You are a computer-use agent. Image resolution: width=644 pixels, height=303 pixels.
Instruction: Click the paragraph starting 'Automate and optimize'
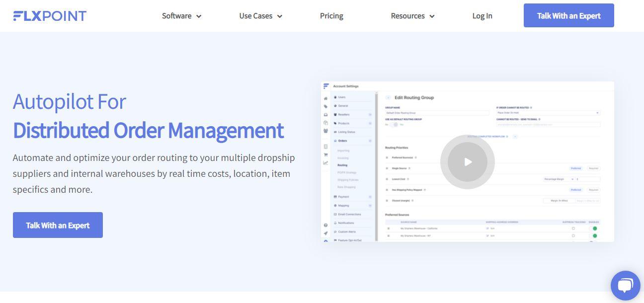pyautogui.click(x=154, y=173)
